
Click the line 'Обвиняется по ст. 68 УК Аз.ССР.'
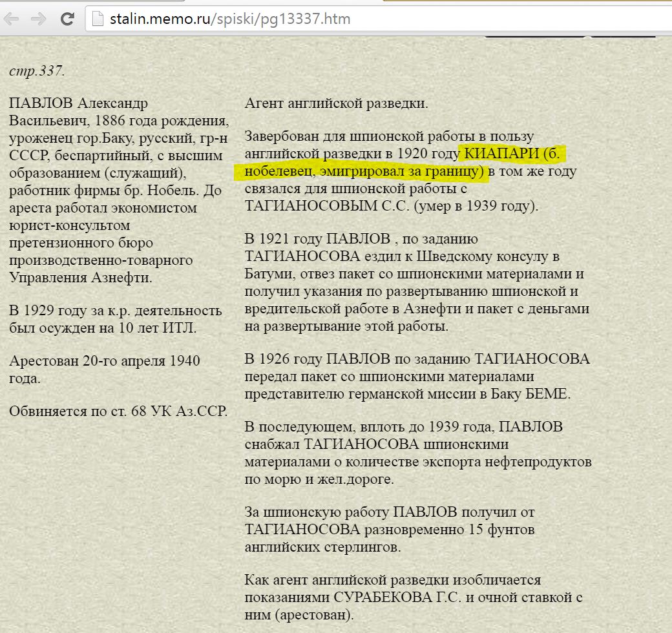tap(118, 411)
